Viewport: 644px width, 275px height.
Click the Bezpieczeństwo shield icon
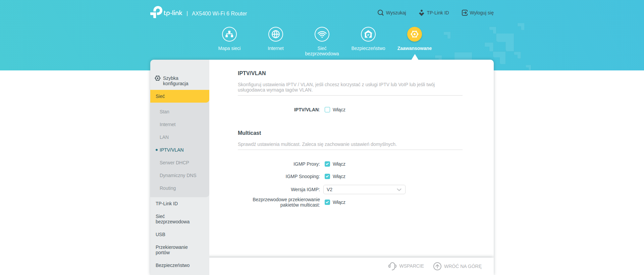pos(368,34)
